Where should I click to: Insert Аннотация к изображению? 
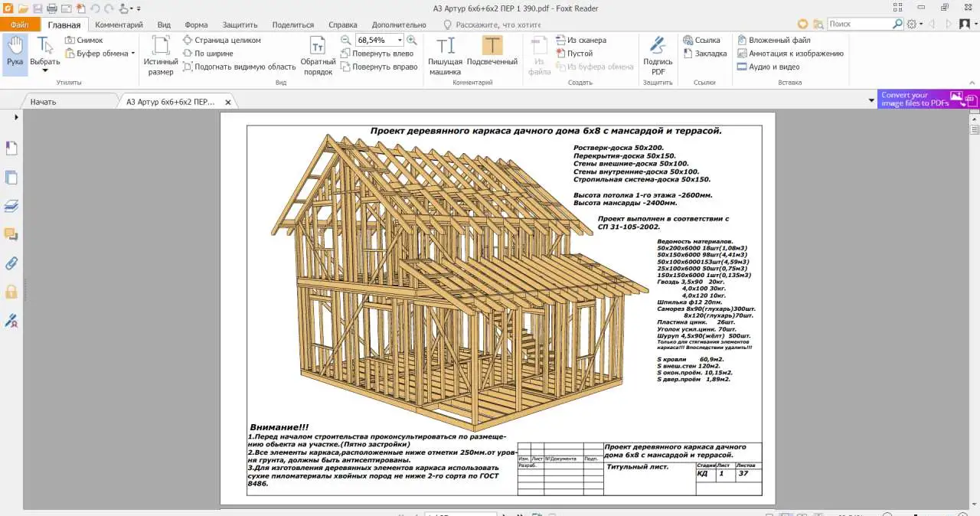pyautogui.click(x=790, y=54)
